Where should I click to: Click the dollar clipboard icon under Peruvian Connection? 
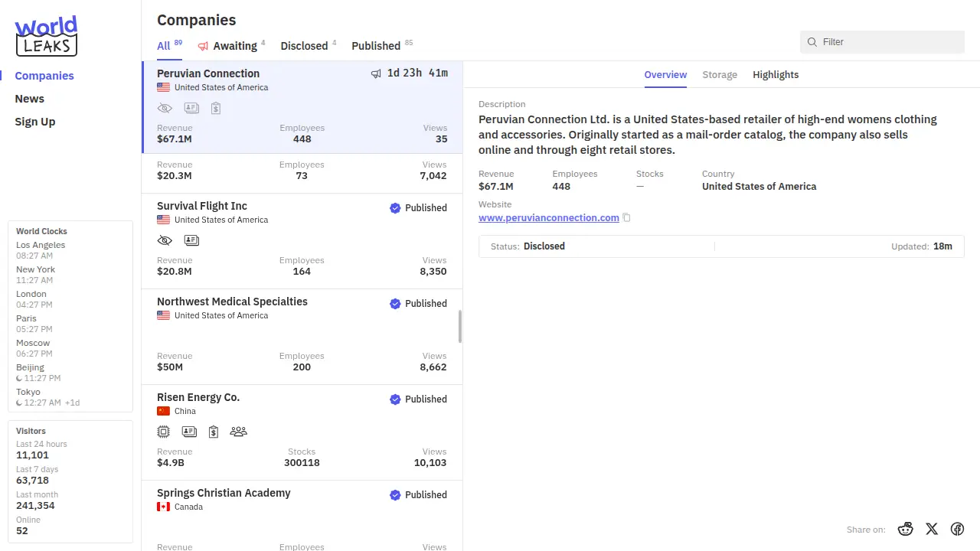(216, 109)
